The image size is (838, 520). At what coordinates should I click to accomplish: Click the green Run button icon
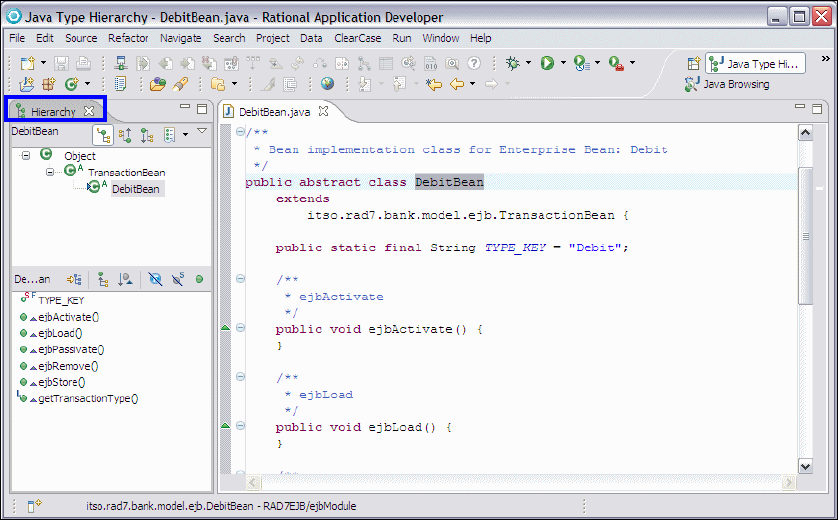(547, 63)
